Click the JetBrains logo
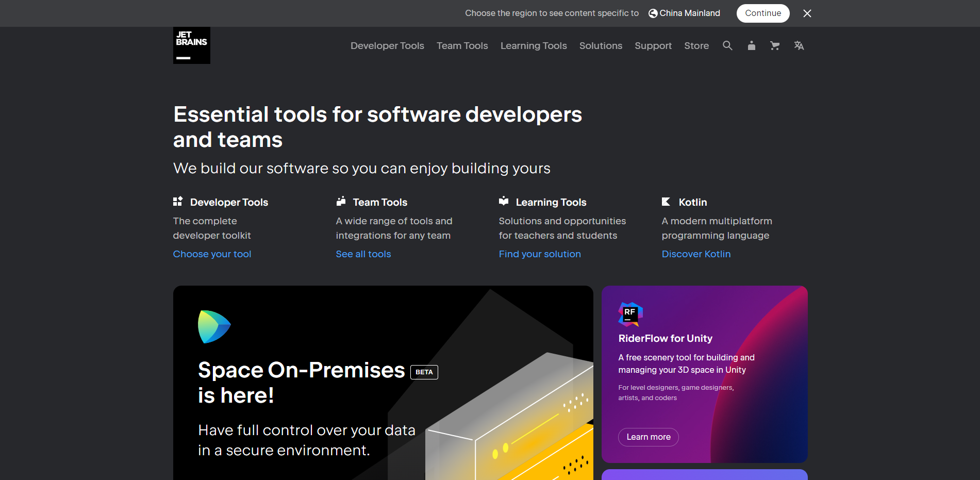This screenshot has width=980, height=480. [191, 45]
